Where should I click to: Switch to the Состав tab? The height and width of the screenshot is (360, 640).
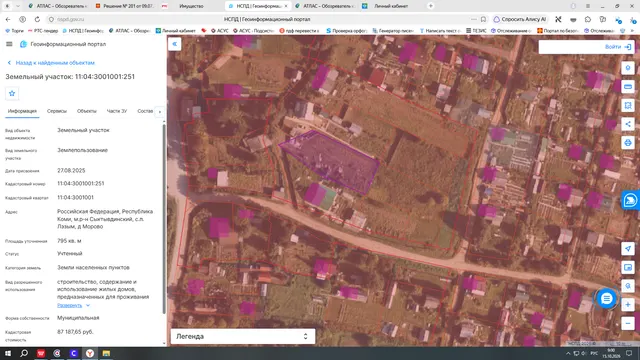(x=145, y=111)
